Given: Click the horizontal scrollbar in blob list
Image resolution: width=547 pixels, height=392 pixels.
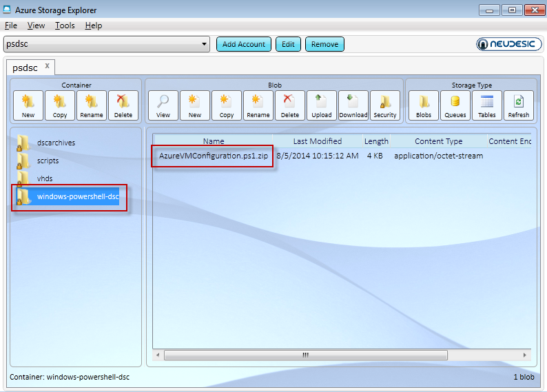Looking at the screenshot, I should tap(305, 355).
